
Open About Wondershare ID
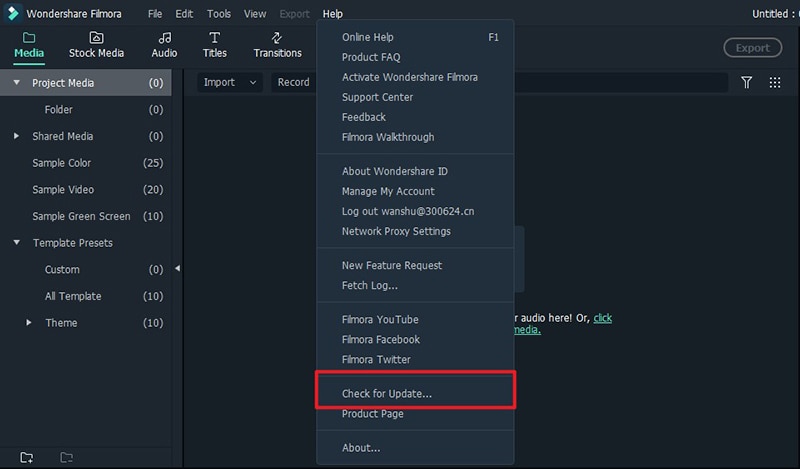415,171
